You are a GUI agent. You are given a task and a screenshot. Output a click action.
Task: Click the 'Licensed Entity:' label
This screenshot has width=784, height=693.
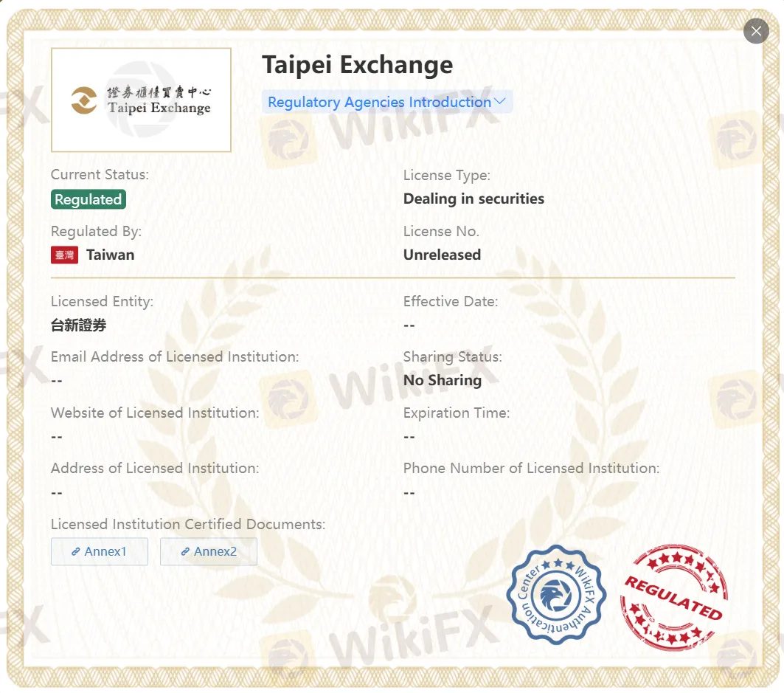click(102, 301)
